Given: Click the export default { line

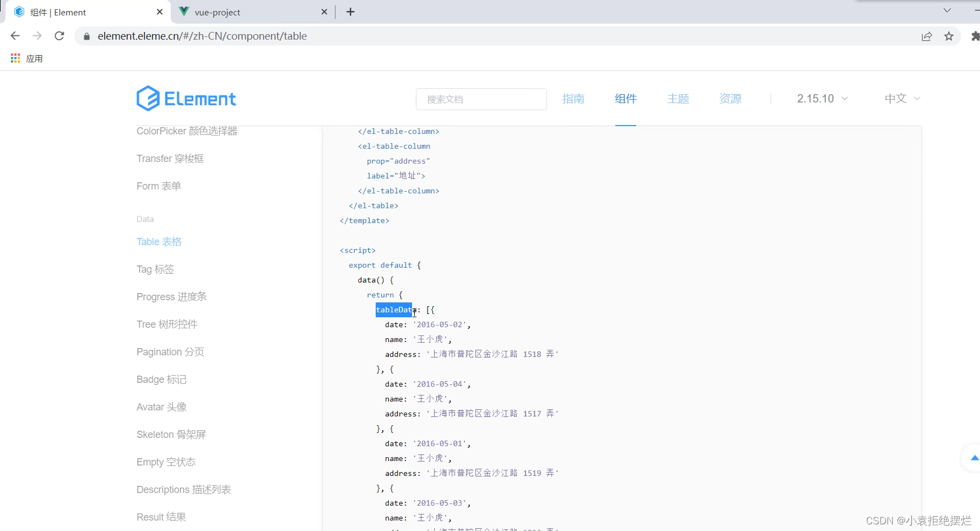Looking at the screenshot, I should (385, 265).
